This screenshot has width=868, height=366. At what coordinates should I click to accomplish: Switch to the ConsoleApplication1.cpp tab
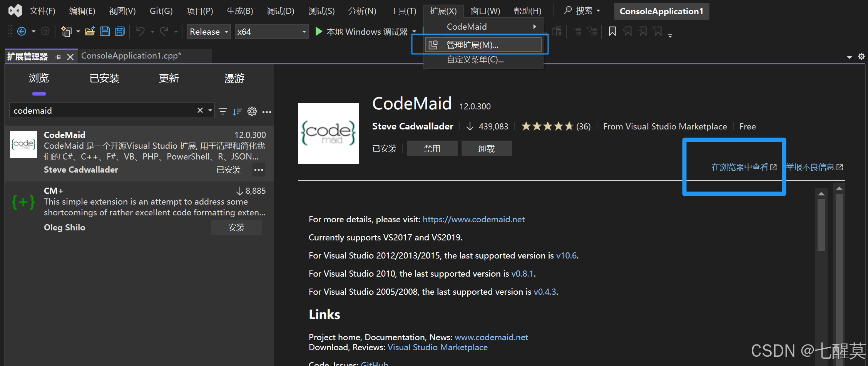[x=131, y=55]
